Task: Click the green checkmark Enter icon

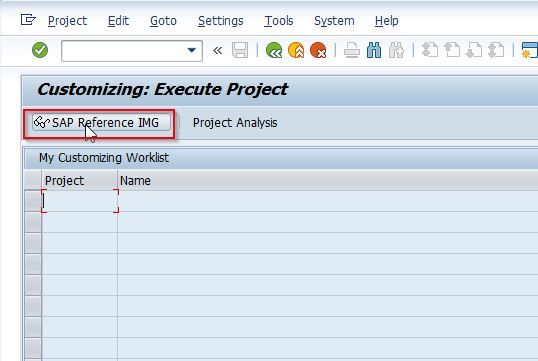Action: (x=40, y=50)
